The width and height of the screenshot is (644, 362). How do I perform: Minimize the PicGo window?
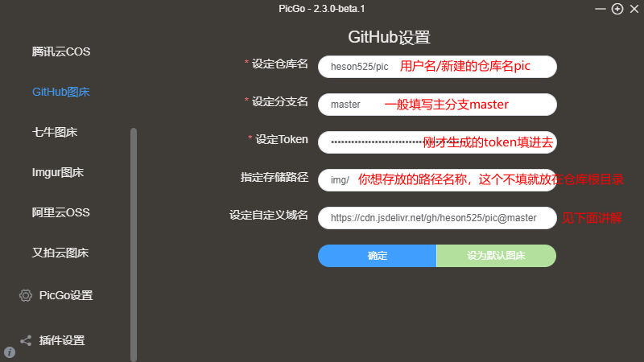click(600, 9)
